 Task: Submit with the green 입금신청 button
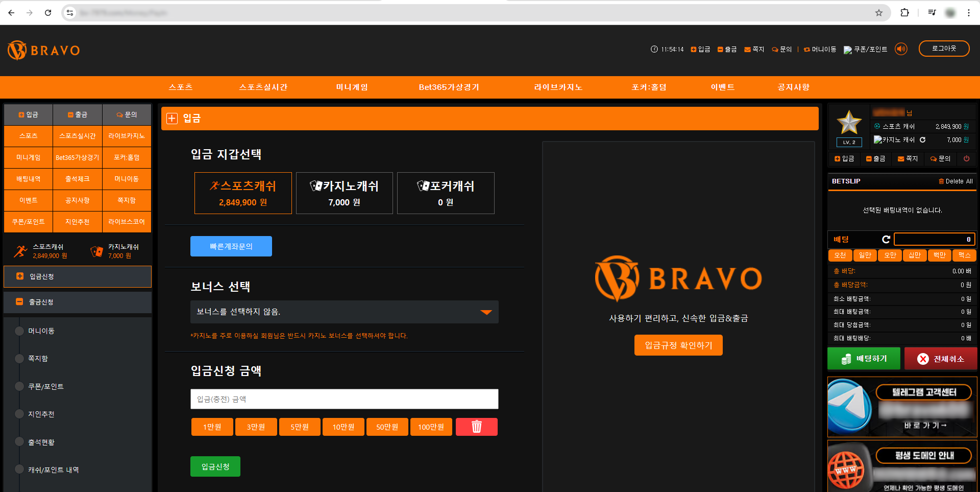[215, 466]
